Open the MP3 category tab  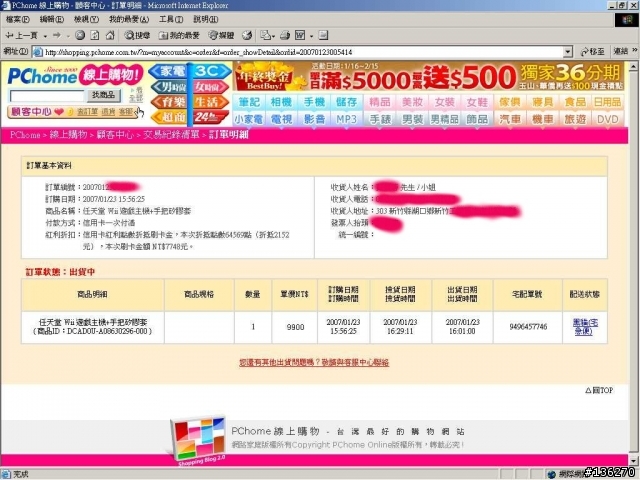pyautogui.click(x=347, y=119)
